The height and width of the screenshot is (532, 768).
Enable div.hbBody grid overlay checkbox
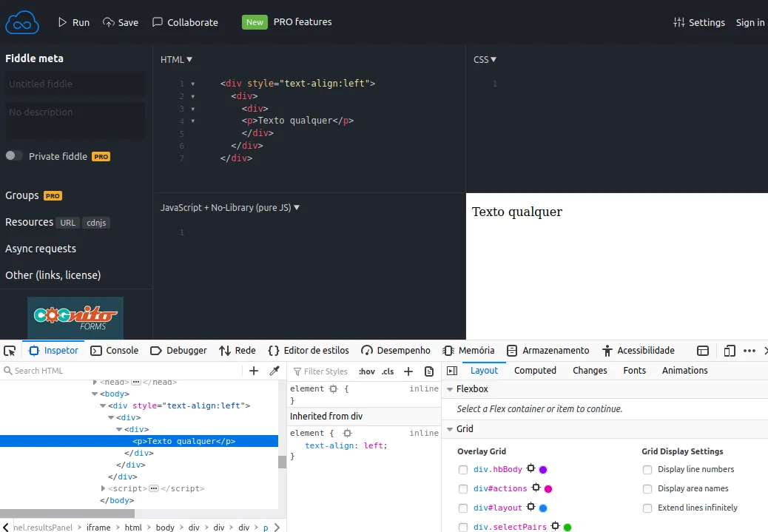(463, 469)
